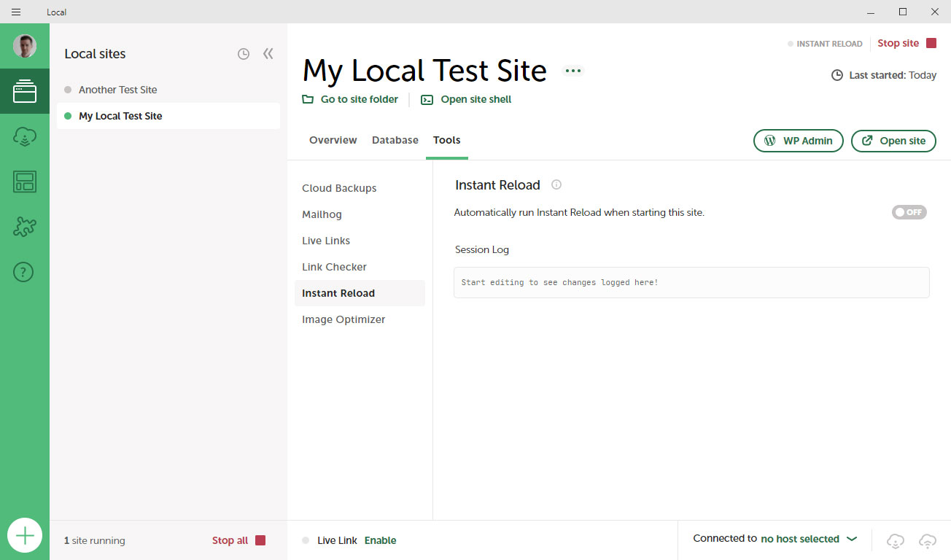The height and width of the screenshot is (560, 951).
Task: Open the Local sites sidebar icon
Action: tap(25, 91)
